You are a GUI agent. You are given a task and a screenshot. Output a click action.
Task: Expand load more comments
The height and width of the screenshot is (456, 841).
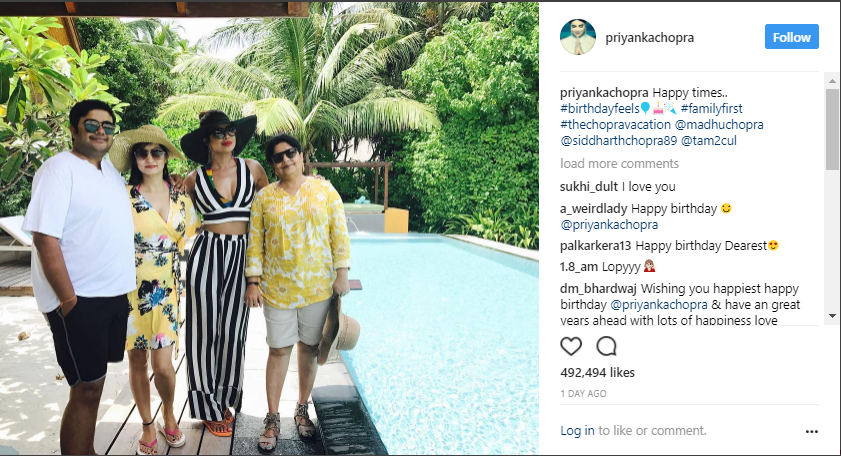[619, 164]
